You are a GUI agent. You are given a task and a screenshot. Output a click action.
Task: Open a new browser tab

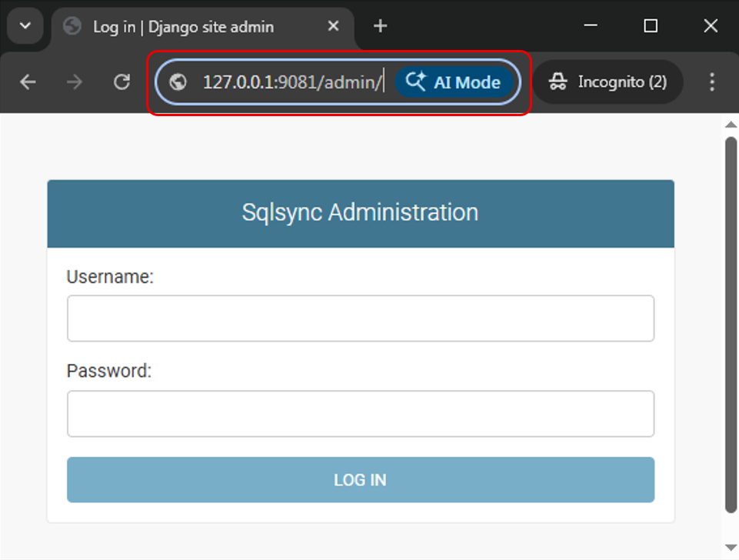tap(379, 25)
